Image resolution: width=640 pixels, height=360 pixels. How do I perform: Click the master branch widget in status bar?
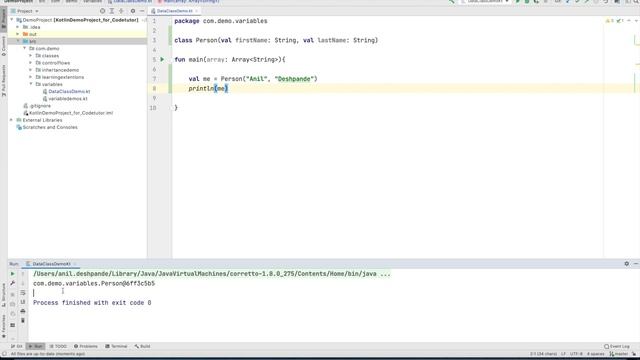tap(619, 354)
